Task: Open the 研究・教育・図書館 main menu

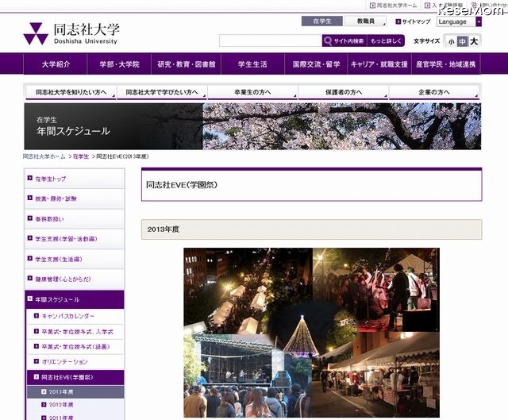Action: coord(187,64)
